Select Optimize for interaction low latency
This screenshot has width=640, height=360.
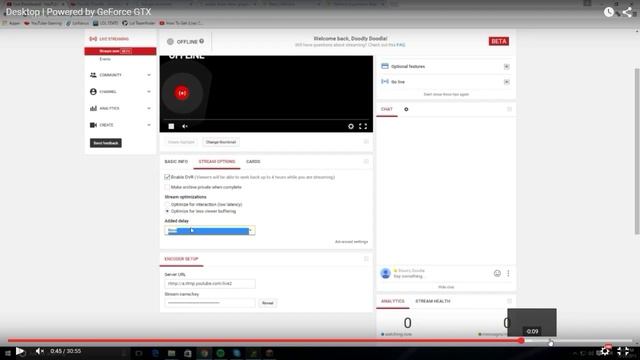pos(167,204)
